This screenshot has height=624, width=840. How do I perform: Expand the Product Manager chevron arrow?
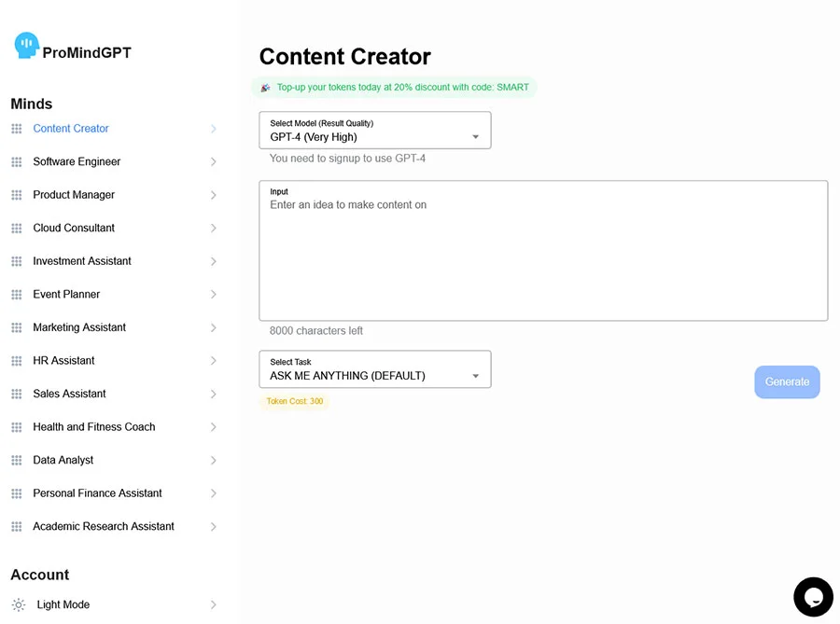pyautogui.click(x=213, y=195)
